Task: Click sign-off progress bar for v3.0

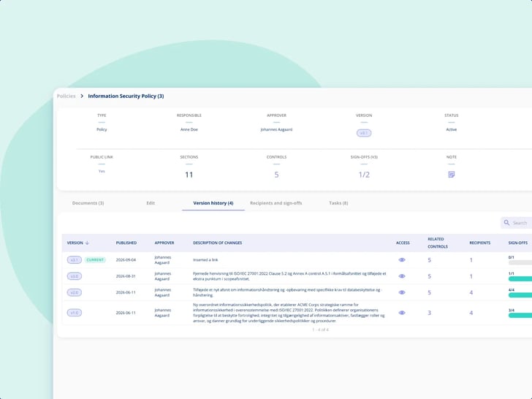Action: (520, 279)
